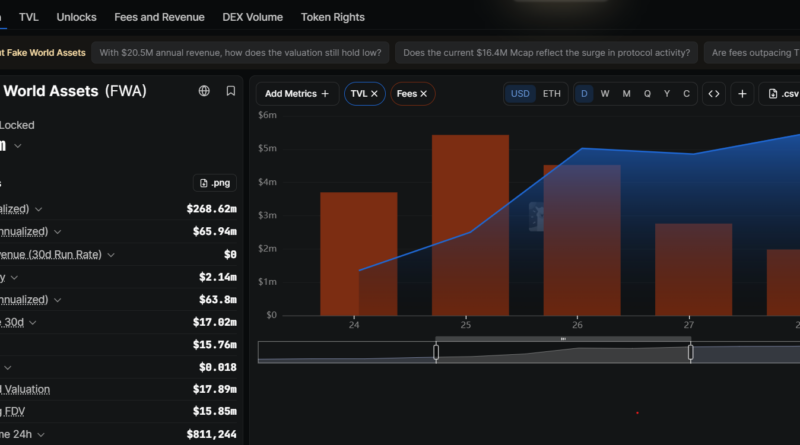Open the Fees and Revenue tab
Screen dimensions: 800x445
click(x=159, y=17)
